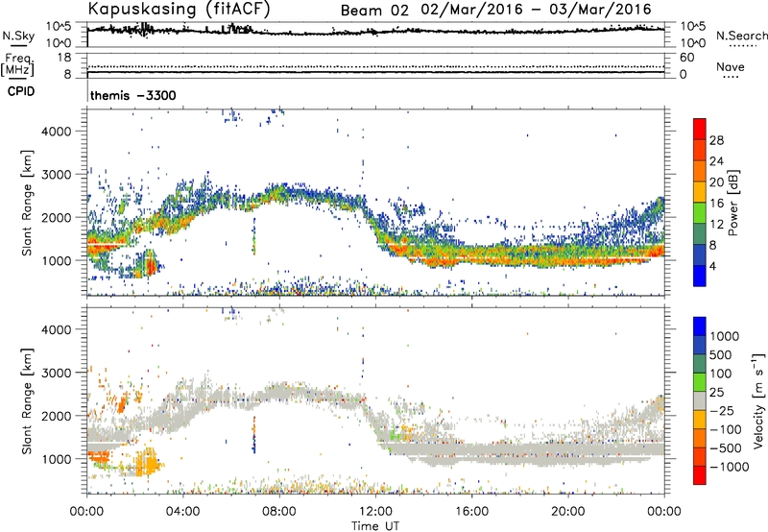
Task: Click the 'Power [dB]' colorbar title
Action: click(x=732, y=203)
